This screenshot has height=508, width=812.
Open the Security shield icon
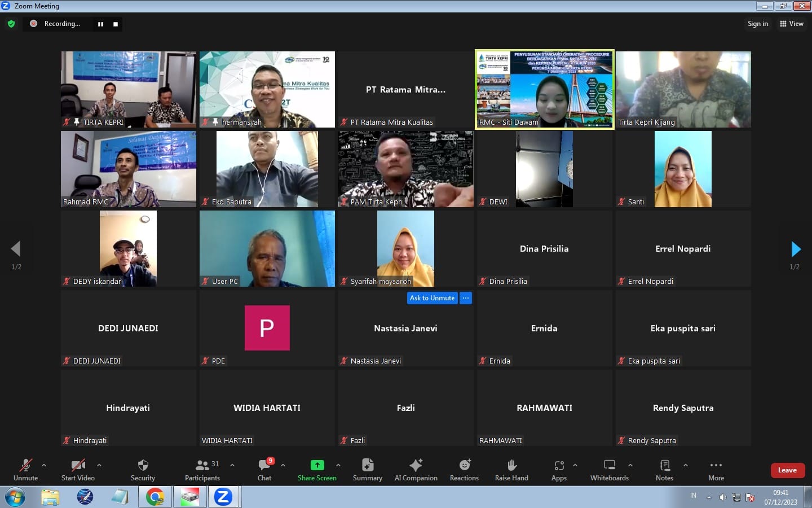tap(143, 469)
